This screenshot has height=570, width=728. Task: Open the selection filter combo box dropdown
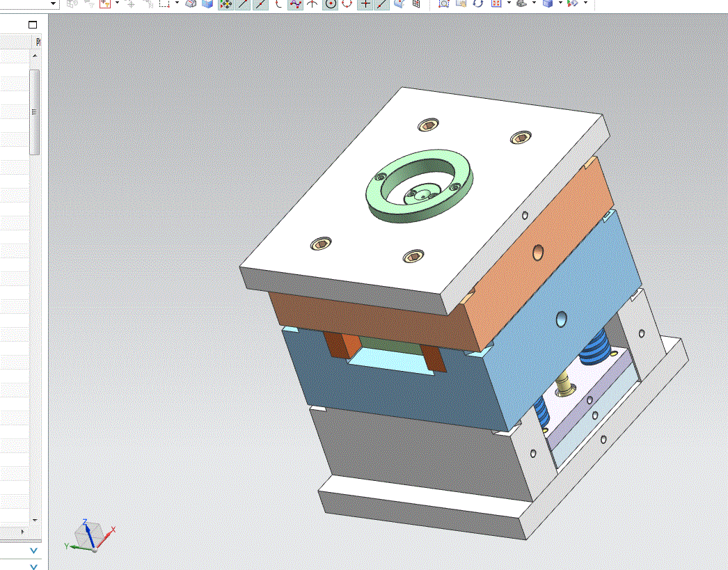54,3
